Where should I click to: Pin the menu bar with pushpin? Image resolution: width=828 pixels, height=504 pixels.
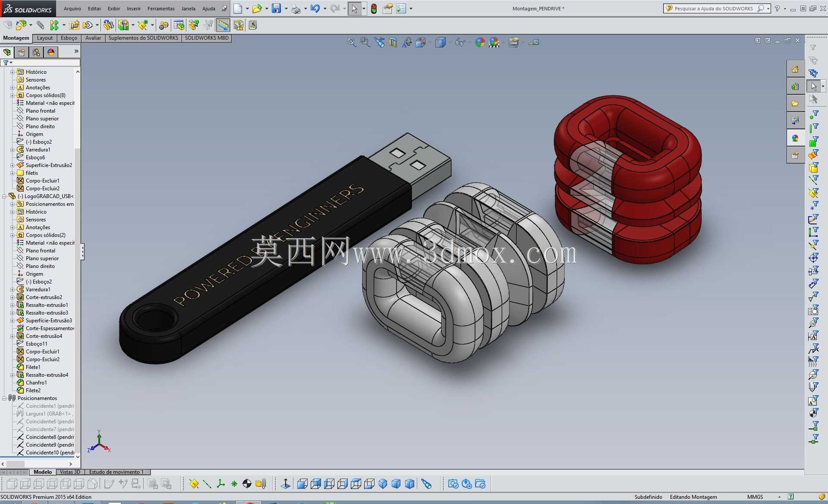[224, 9]
